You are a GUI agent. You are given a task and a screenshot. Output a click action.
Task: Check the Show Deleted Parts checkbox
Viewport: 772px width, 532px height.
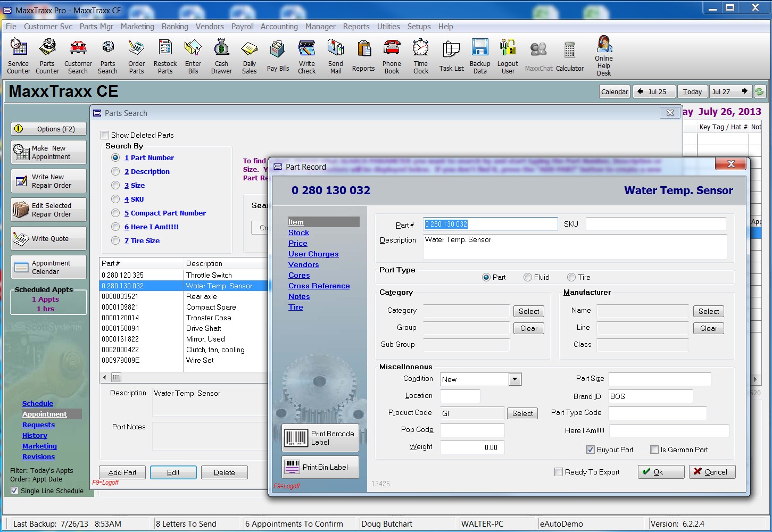[105, 135]
